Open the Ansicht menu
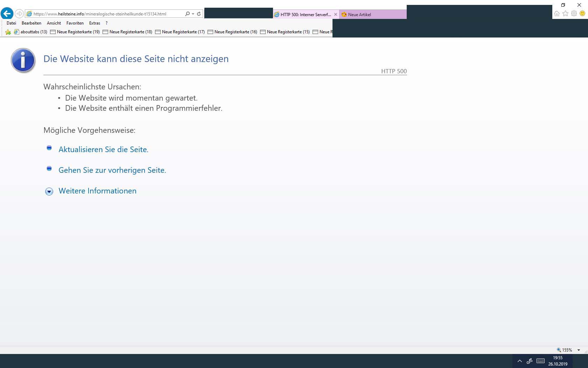The width and height of the screenshot is (588, 368). (x=54, y=23)
